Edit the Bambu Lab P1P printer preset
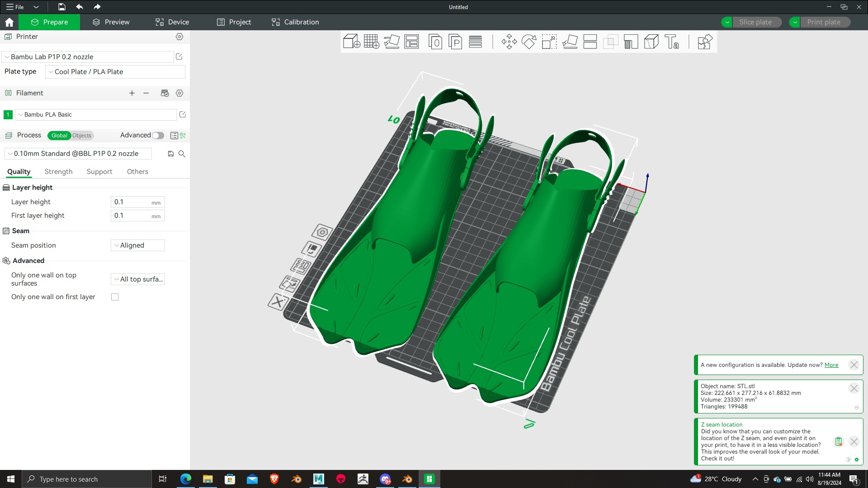This screenshot has width=868, height=488. (179, 56)
